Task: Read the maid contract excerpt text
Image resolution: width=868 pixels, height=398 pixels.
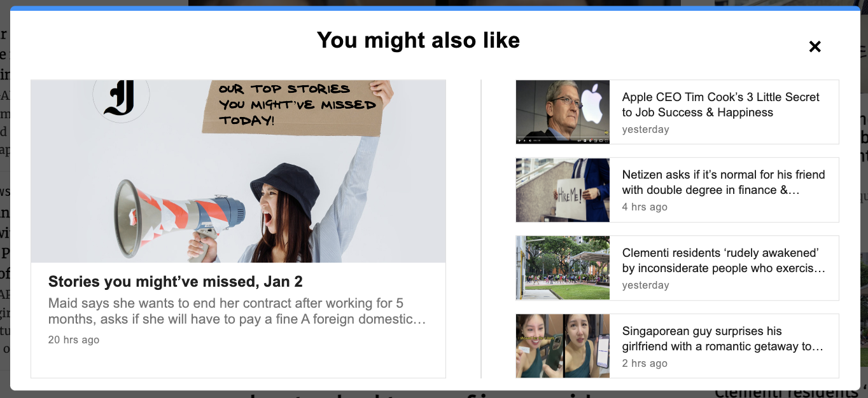Action: click(x=237, y=311)
